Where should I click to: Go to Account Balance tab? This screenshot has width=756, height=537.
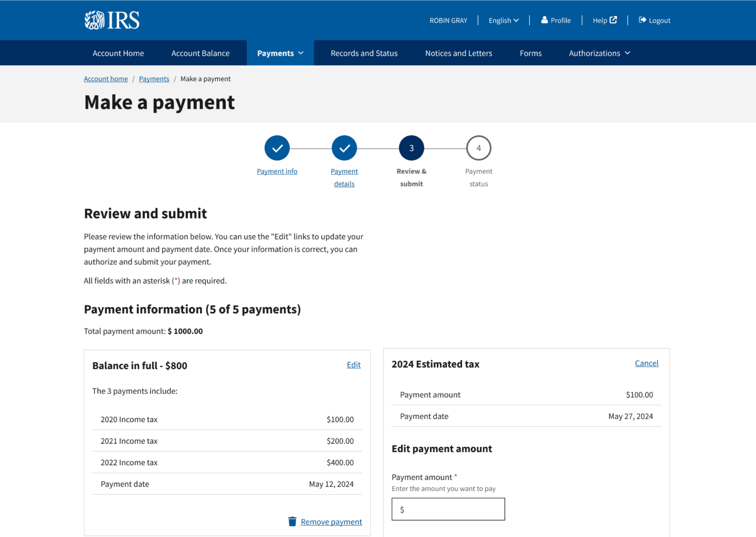tap(200, 53)
